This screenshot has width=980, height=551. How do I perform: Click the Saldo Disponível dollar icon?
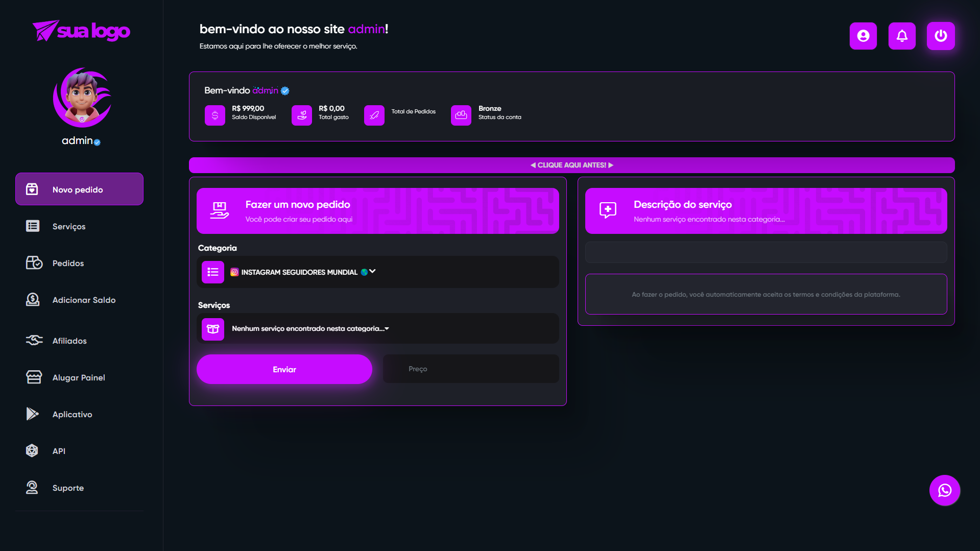pyautogui.click(x=214, y=115)
